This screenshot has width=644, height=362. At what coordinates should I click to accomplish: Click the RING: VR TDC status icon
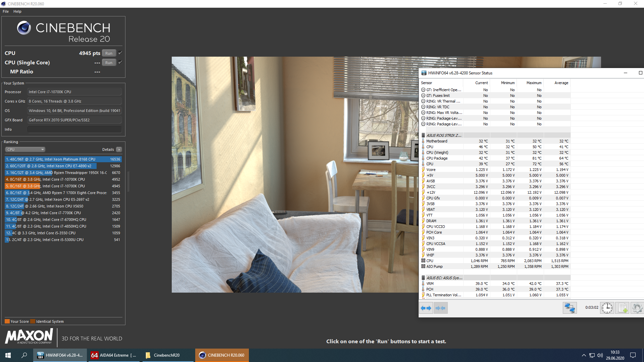[423, 107]
